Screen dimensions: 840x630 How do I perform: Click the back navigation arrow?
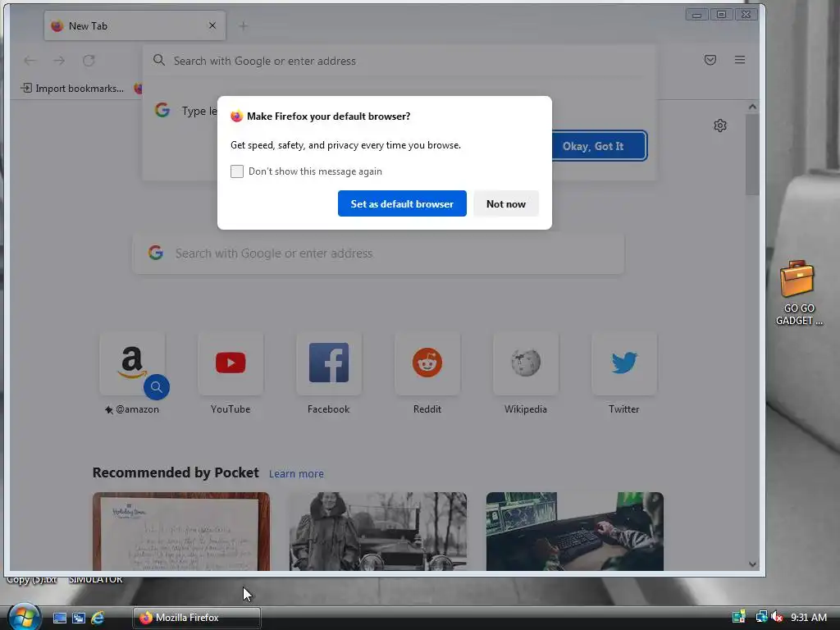click(30, 61)
